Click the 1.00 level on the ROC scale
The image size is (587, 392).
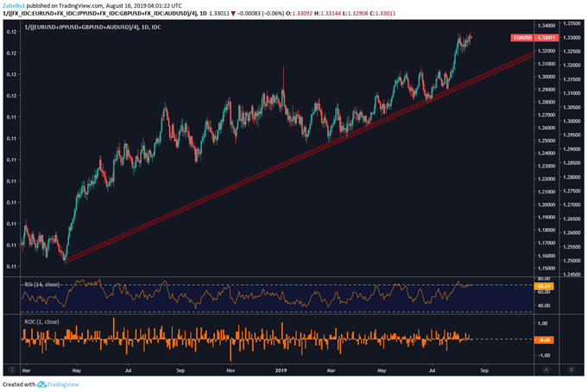(542, 323)
